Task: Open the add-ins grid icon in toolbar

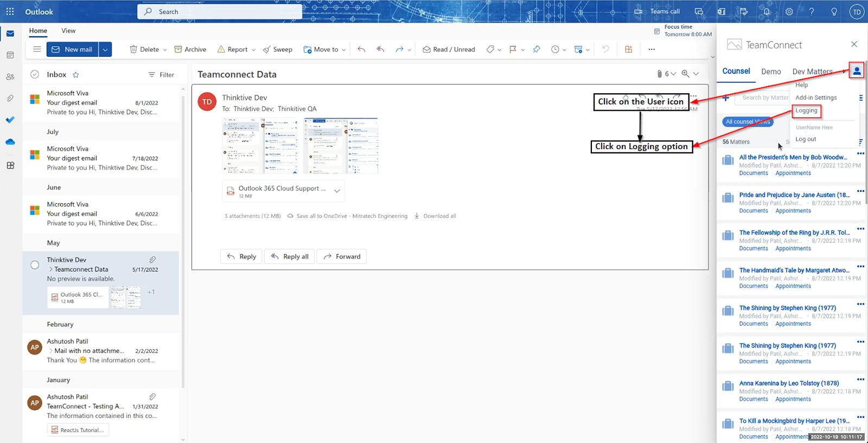Action: pos(629,49)
